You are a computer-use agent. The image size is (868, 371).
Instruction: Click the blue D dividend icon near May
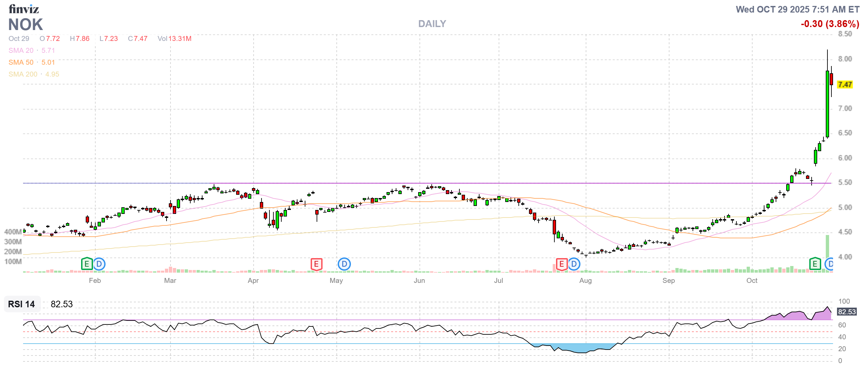pos(344,264)
